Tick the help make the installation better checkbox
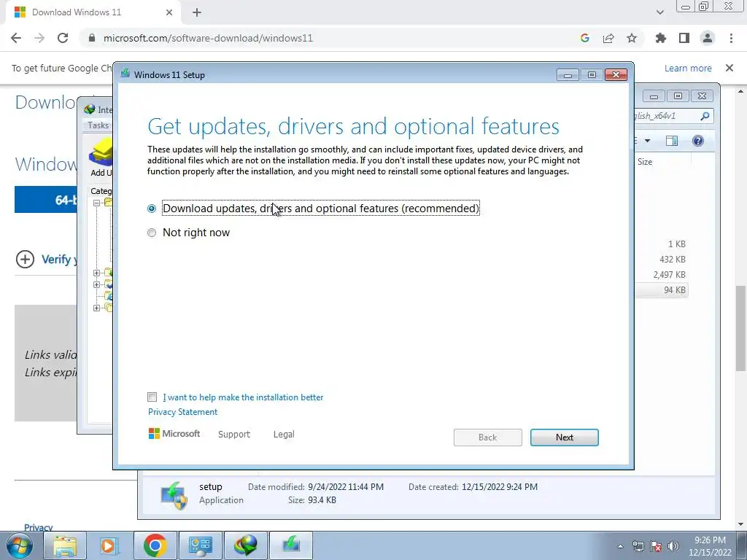The image size is (747, 560). [x=152, y=397]
